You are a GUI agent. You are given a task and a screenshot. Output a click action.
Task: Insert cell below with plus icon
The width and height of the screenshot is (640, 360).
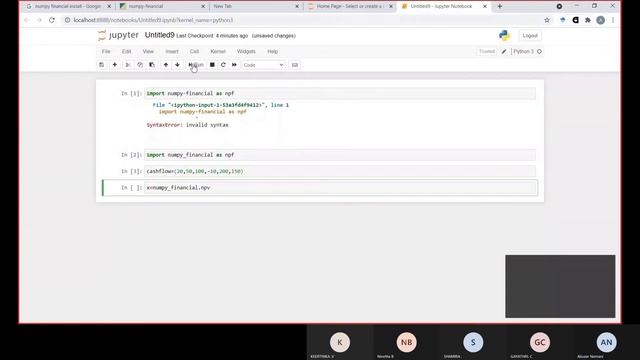[115, 65]
